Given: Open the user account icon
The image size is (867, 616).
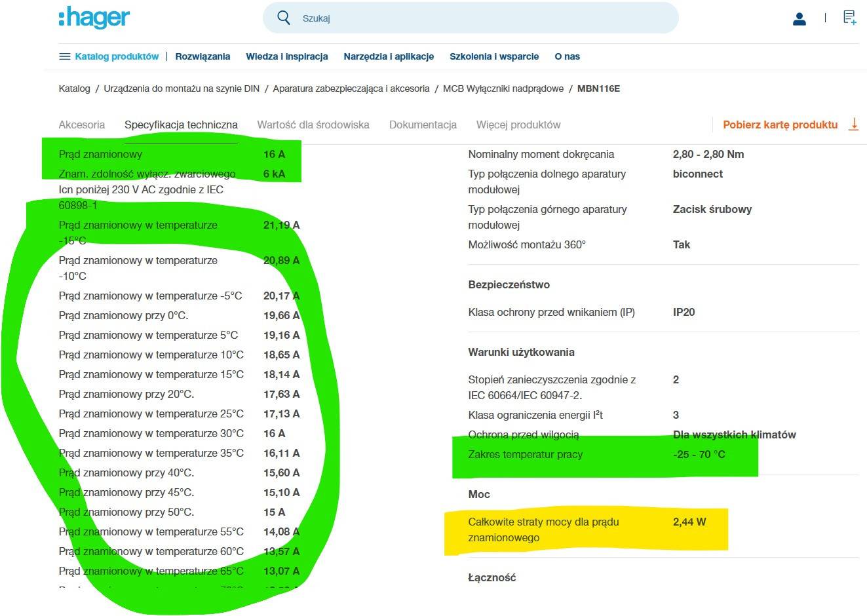Looking at the screenshot, I should (x=799, y=18).
